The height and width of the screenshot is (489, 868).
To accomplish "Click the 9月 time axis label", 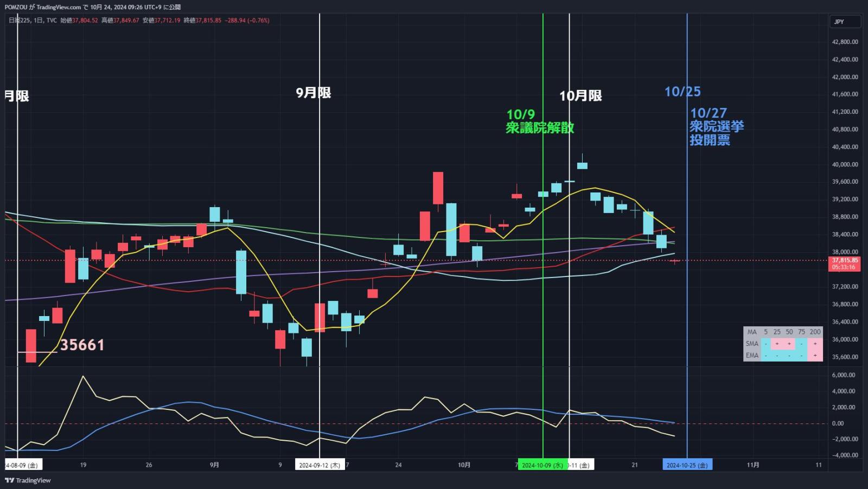I will point(214,465).
